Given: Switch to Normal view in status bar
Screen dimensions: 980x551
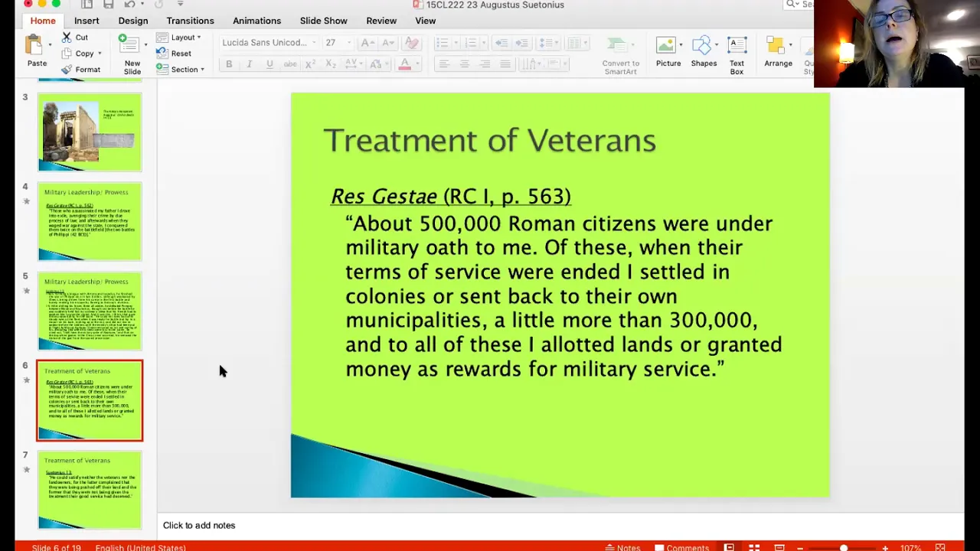Looking at the screenshot, I should [729, 547].
